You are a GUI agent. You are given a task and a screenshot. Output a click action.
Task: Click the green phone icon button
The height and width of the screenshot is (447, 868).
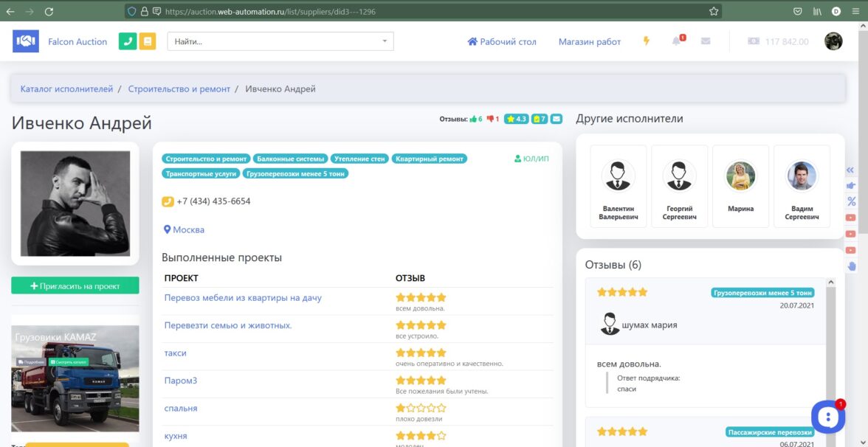pyautogui.click(x=128, y=41)
